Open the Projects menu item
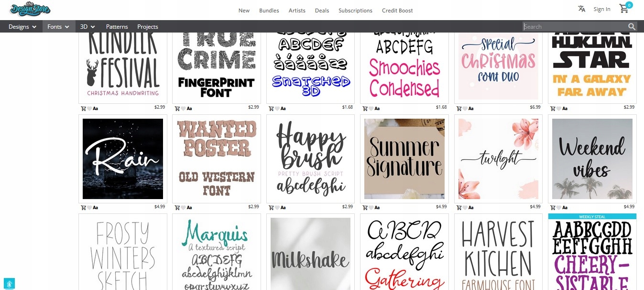Viewport: 644px width, 290px height. pyautogui.click(x=148, y=27)
